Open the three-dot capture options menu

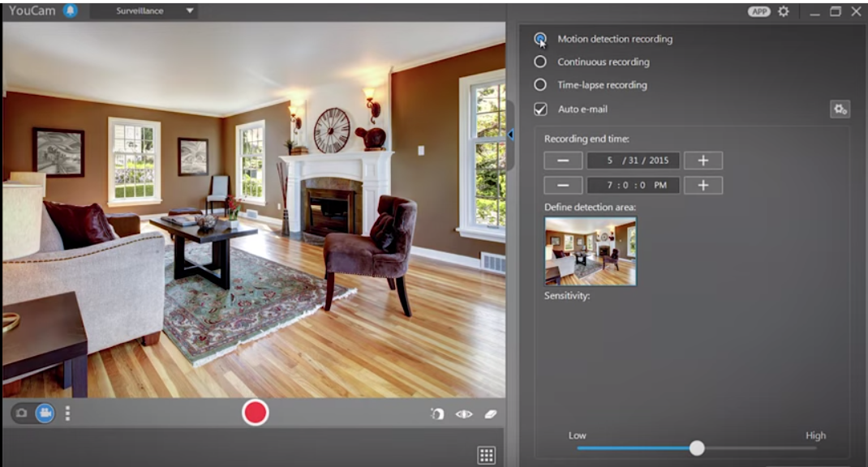67,413
